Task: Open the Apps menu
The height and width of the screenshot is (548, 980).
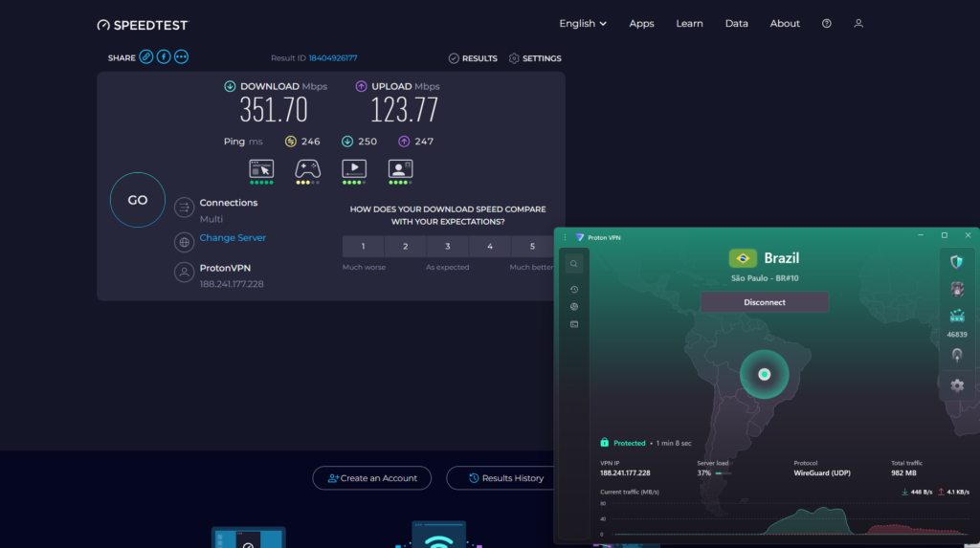Action: [641, 23]
